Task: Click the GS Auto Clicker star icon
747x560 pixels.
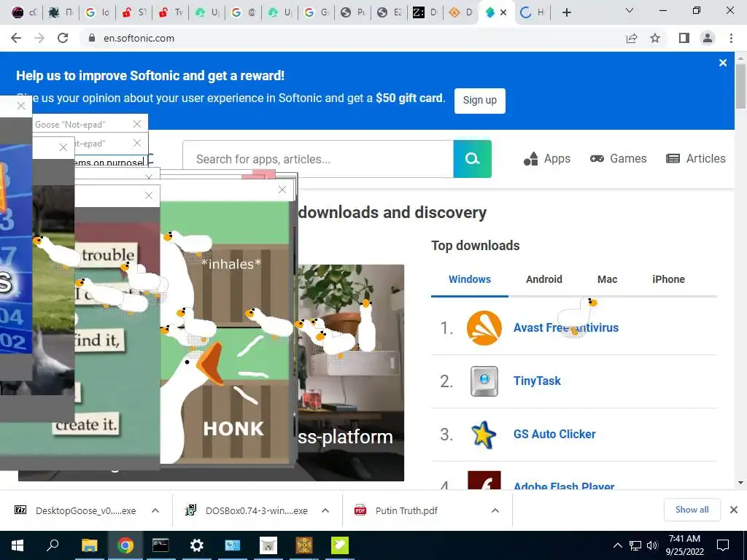Action: (484, 435)
